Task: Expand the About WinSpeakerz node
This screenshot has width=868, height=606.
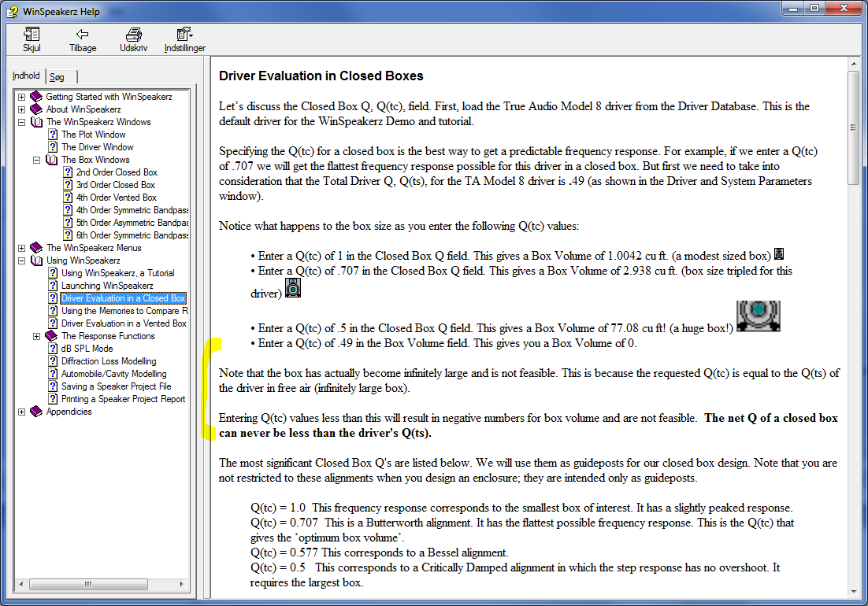Action: [21, 109]
